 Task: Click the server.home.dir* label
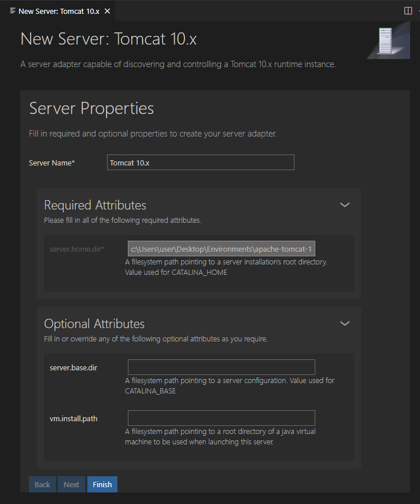[x=76, y=249]
